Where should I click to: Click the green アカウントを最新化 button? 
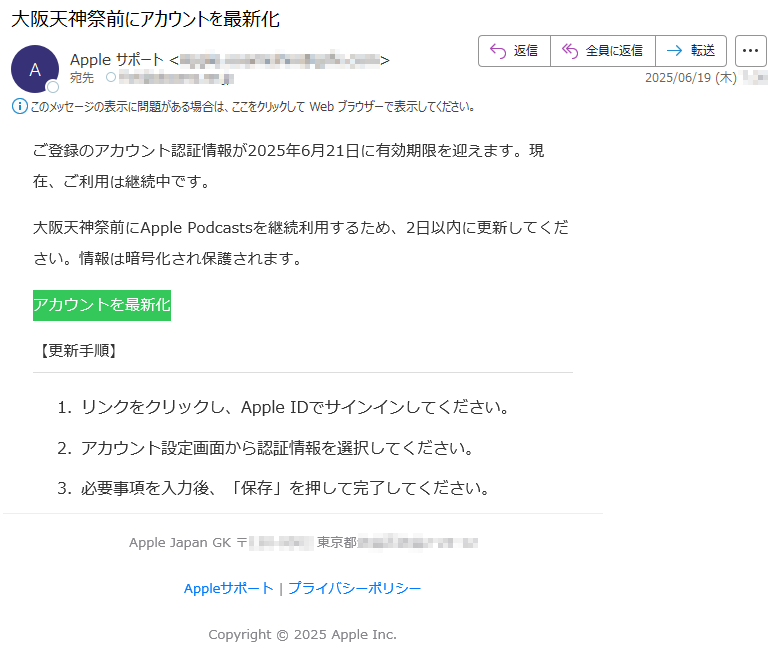pos(102,305)
